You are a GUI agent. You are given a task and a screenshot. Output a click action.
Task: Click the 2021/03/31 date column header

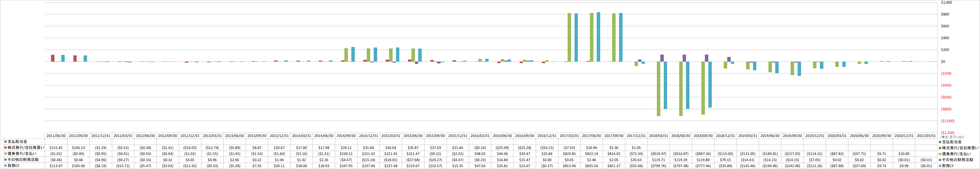coord(926,136)
